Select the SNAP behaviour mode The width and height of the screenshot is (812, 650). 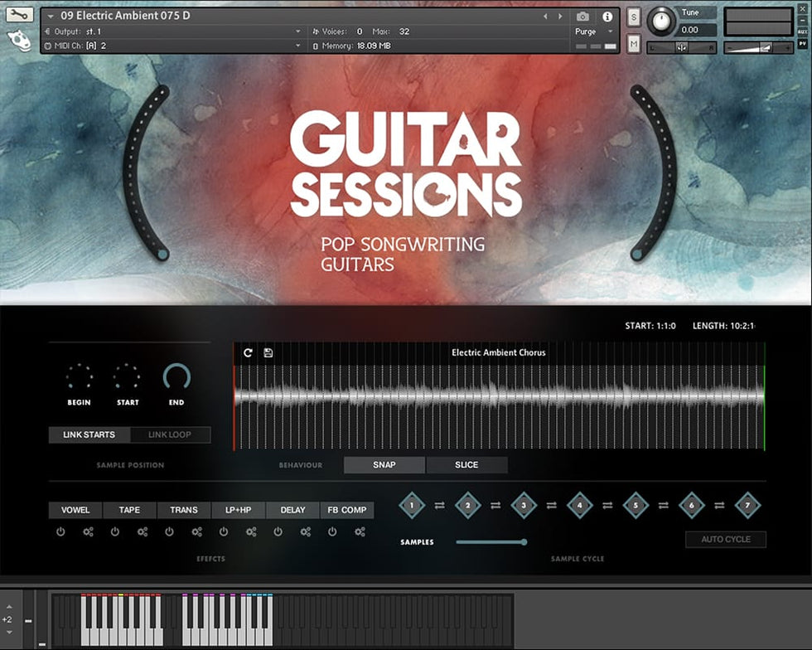384,464
